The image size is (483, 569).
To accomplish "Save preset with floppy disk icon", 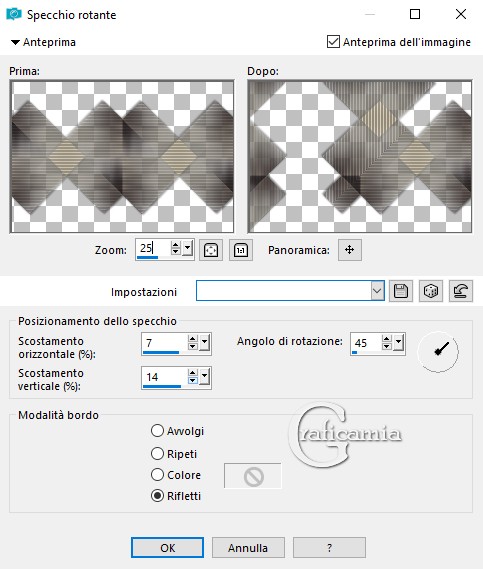I will (x=401, y=291).
